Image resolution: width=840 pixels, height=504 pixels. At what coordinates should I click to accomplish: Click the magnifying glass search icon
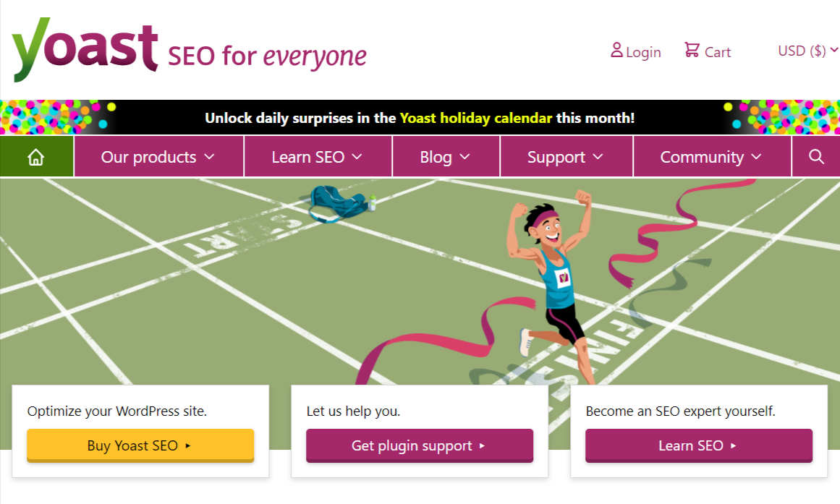816,155
